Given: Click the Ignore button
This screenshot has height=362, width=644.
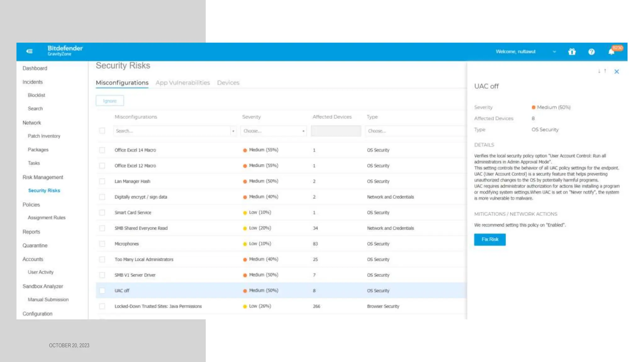Looking at the screenshot, I should 110,101.
